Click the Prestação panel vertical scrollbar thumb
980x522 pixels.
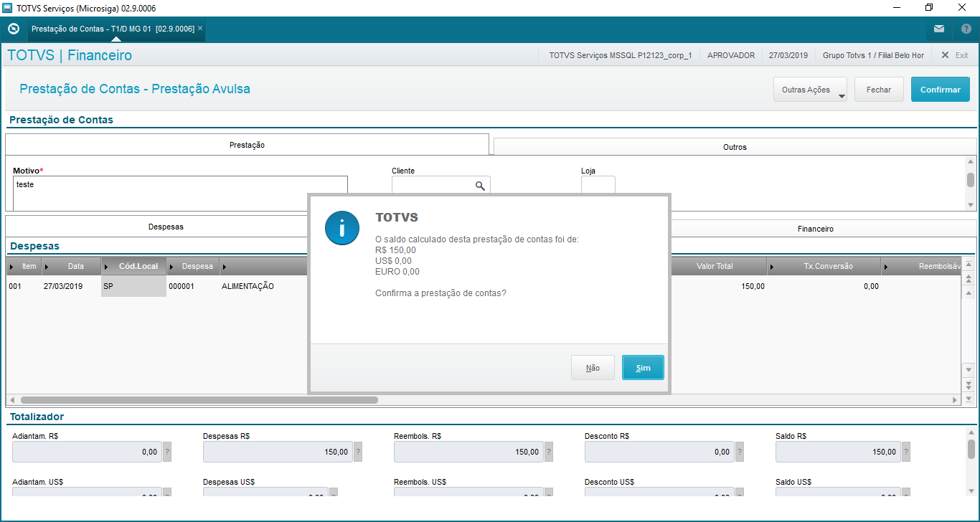[971, 179]
